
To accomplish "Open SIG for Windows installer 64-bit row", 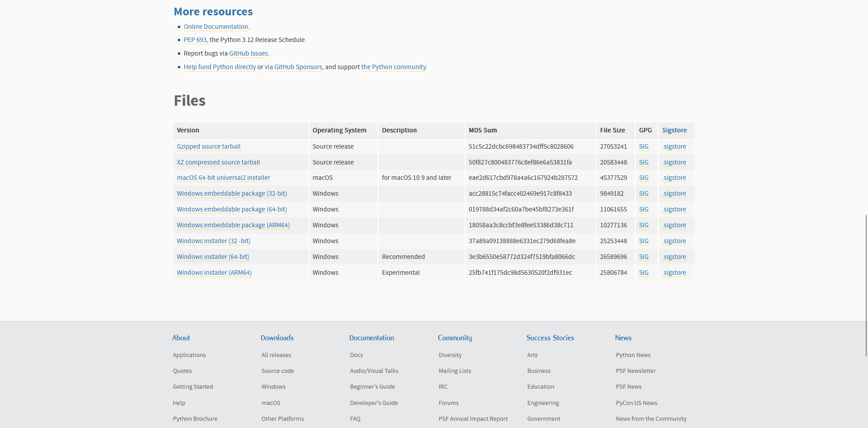I will [644, 257].
